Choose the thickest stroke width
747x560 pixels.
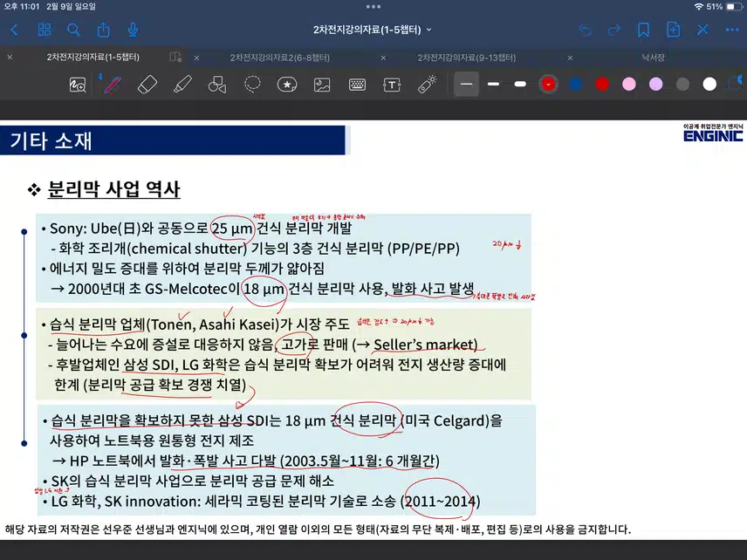coord(520,85)
